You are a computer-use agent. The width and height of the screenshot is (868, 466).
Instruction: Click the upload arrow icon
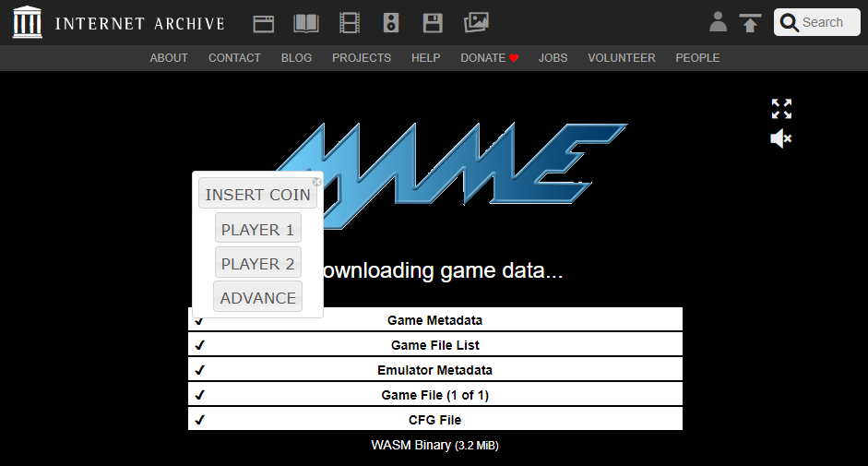[x=750, y=23]
